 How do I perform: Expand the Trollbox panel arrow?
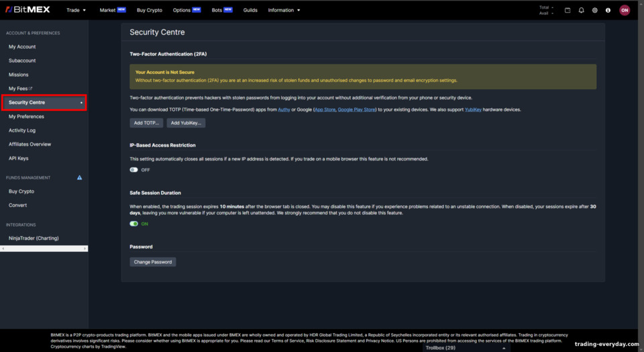504,348
